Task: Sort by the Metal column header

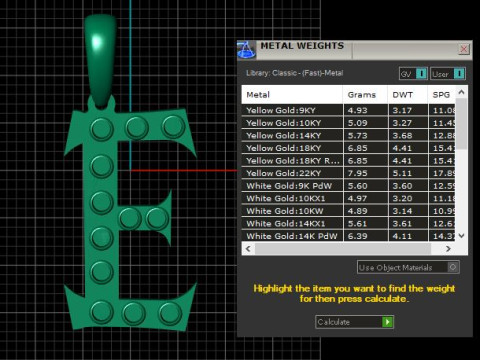Action: (292, 95)
